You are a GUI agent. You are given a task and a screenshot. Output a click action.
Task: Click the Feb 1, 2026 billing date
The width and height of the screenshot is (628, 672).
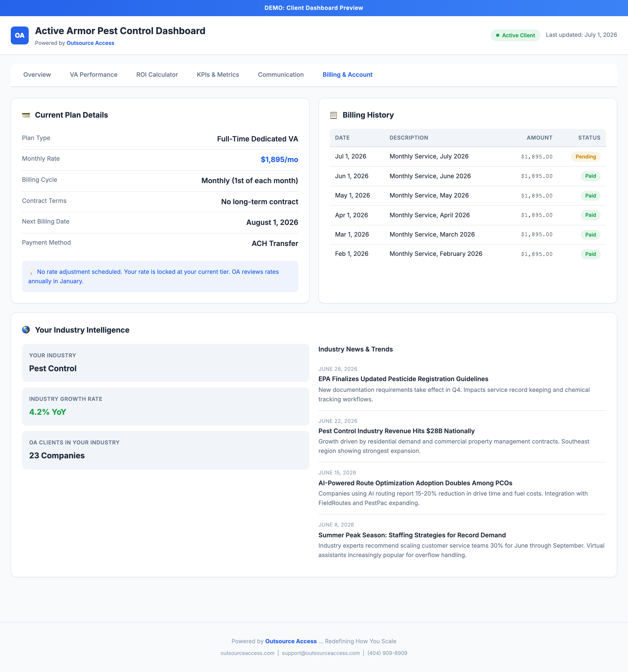coord(352,254)
